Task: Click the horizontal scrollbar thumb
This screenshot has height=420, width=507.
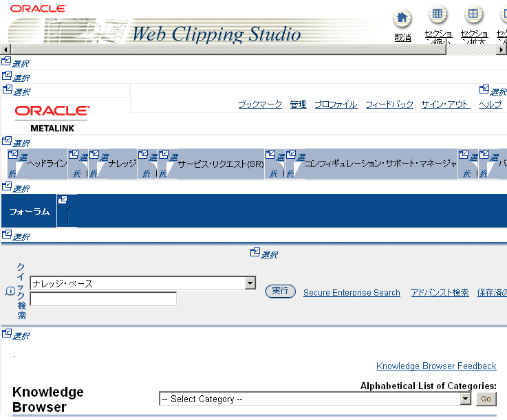Action: click(x=228, y=49)
